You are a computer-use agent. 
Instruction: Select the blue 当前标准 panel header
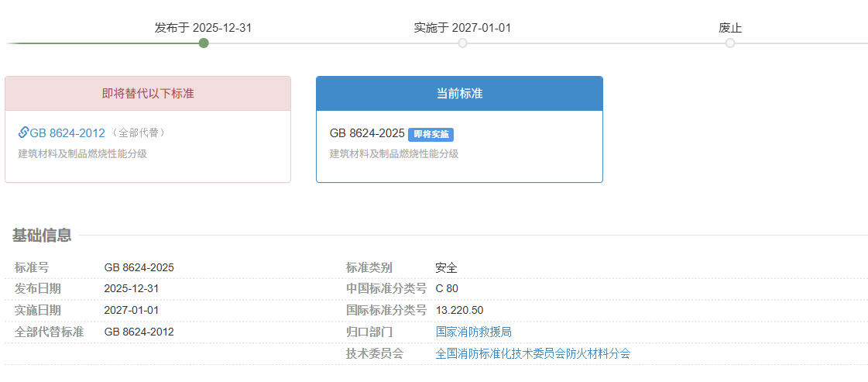[x=459, y=94]
